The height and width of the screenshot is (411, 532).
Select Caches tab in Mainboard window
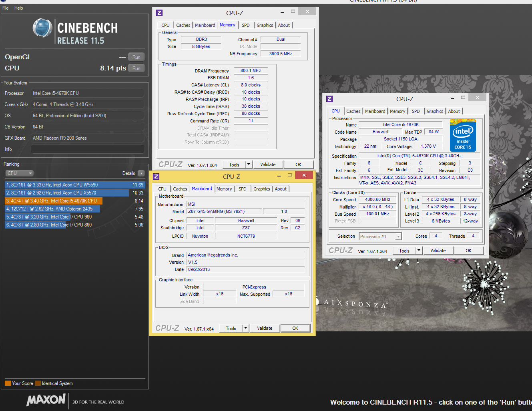tap(180, 189)
